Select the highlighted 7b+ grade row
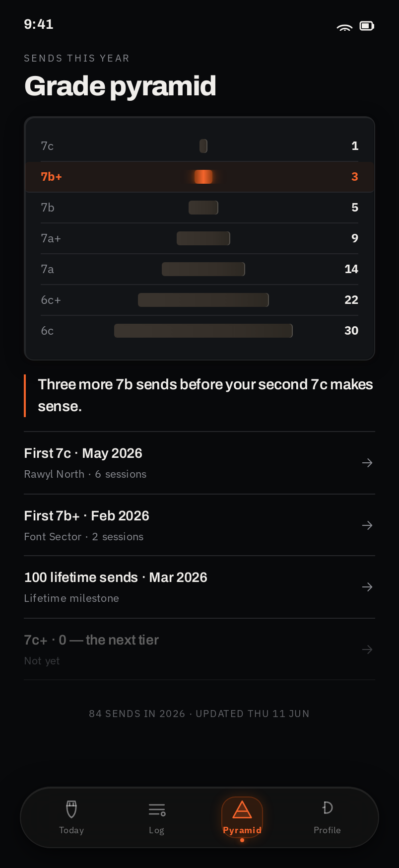Viewport: 399px width, 868px height. coord(199,177)
